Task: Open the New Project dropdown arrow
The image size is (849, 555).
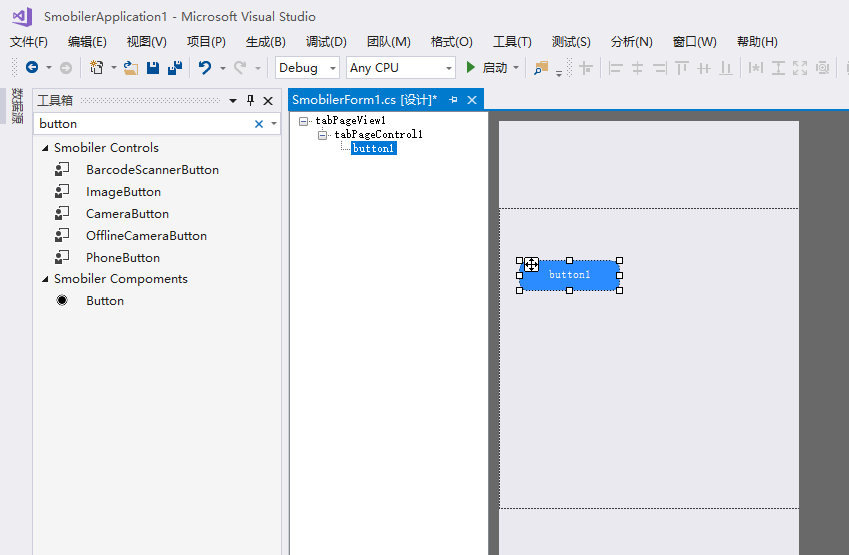Action: 114,68
